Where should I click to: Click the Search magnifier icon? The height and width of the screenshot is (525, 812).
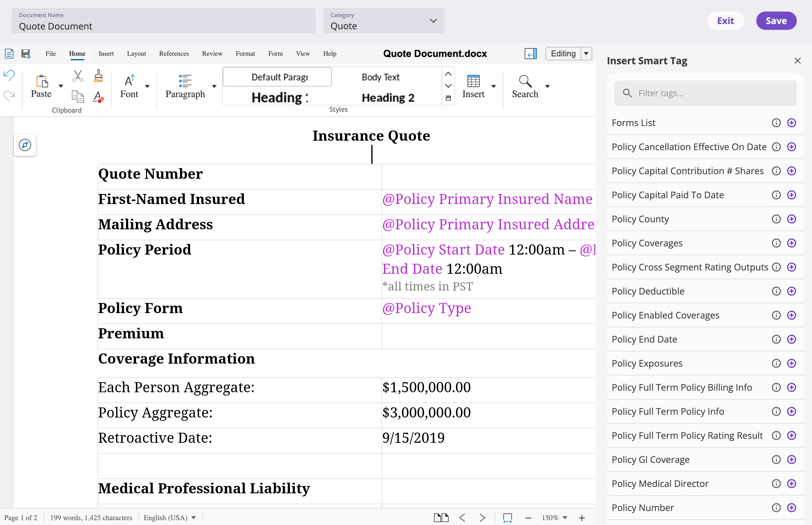[x=525, y=81]
